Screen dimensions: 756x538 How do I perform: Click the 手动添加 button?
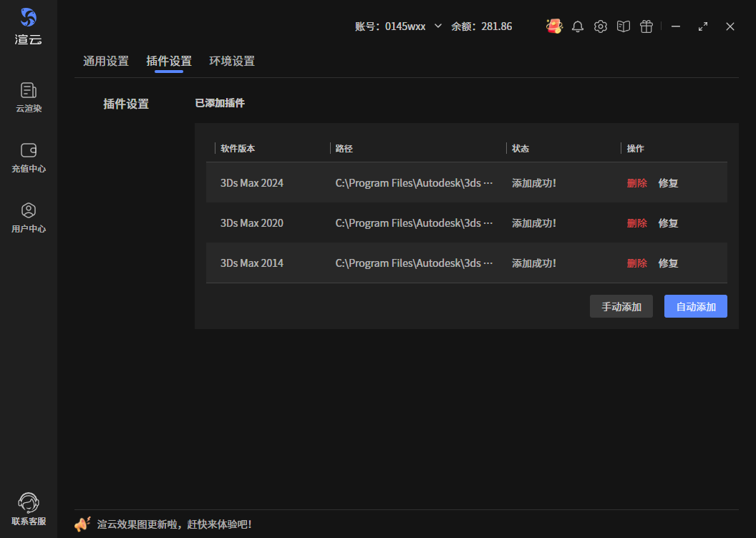(621, 307)
